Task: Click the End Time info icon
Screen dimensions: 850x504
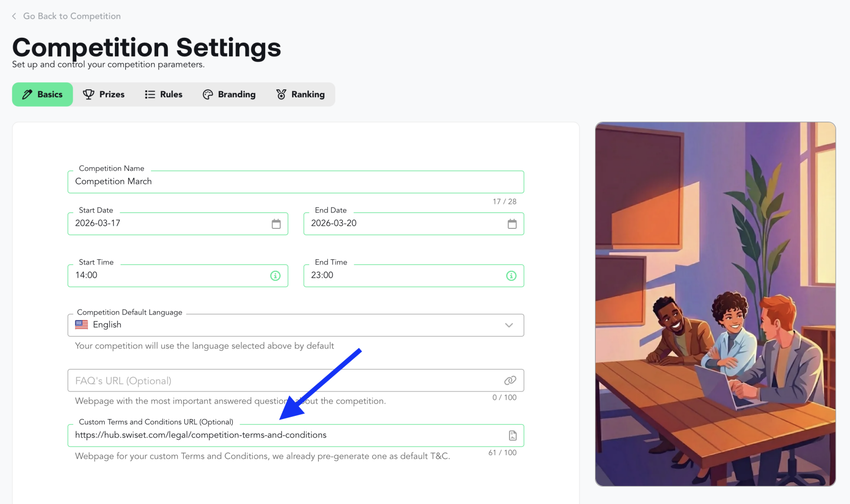Action: coord(511,276)
